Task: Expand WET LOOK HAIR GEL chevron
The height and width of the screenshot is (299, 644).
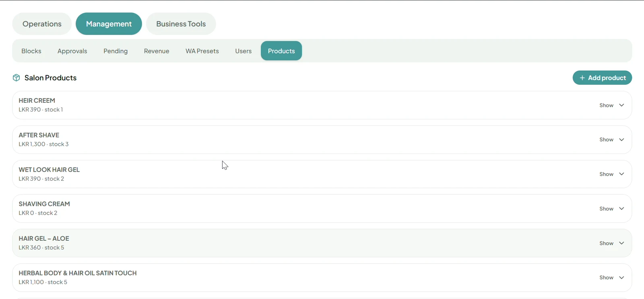Action: coord(621,174)
